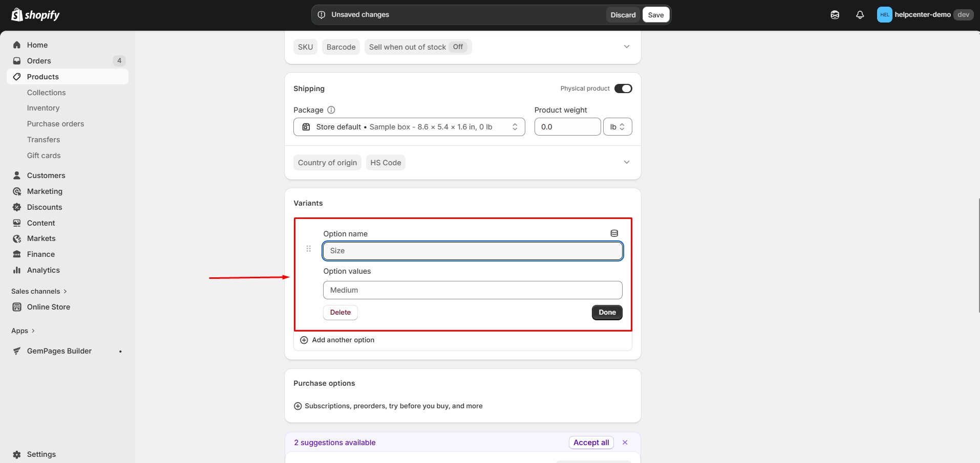This screenshot has width=980, height=463.
Task: Click the Add another option plus icon
Action: click(304, 340)
